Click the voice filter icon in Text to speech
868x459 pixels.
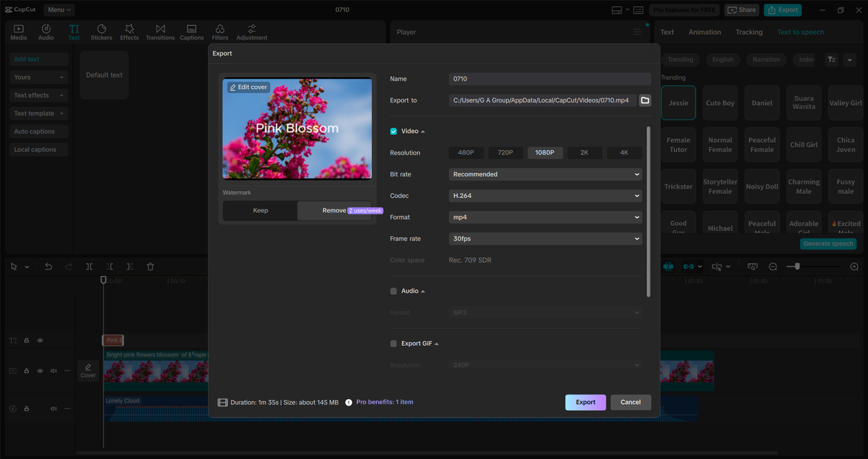(x=831, y=60)
